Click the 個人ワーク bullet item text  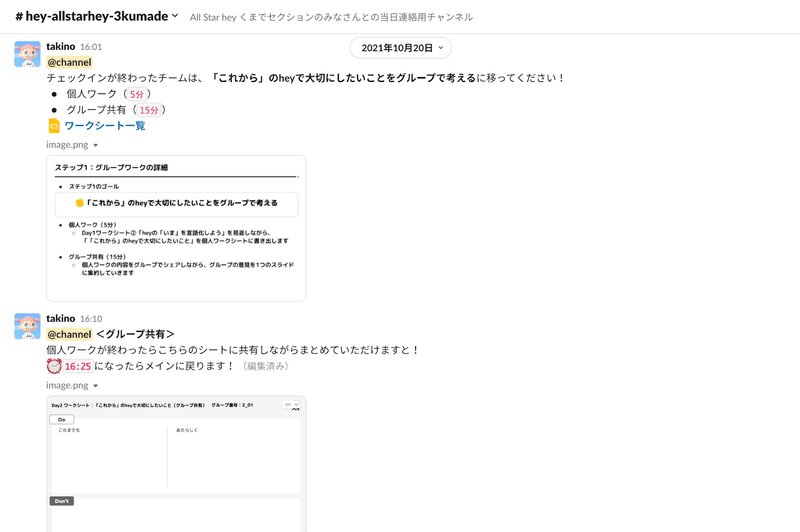pos(91,94)
